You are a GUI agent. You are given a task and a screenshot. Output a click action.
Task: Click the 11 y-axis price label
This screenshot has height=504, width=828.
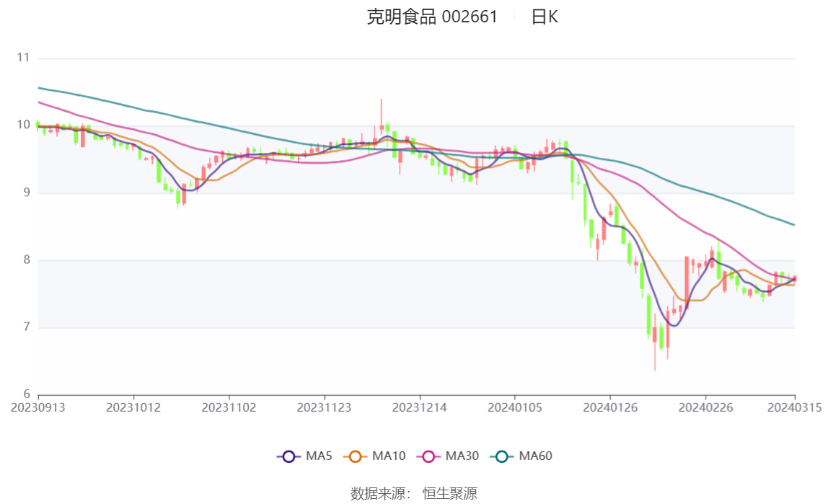(x=23, y=58)
